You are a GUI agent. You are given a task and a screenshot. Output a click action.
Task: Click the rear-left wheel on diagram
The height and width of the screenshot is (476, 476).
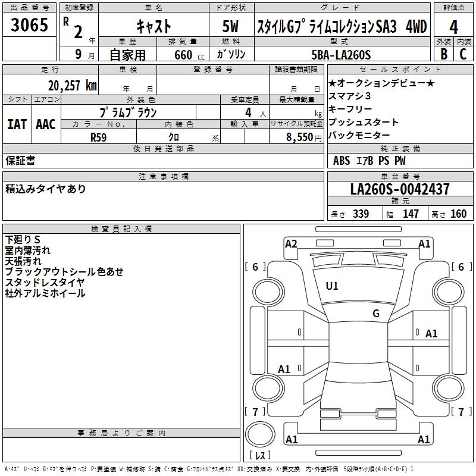[x=268, y=389]
